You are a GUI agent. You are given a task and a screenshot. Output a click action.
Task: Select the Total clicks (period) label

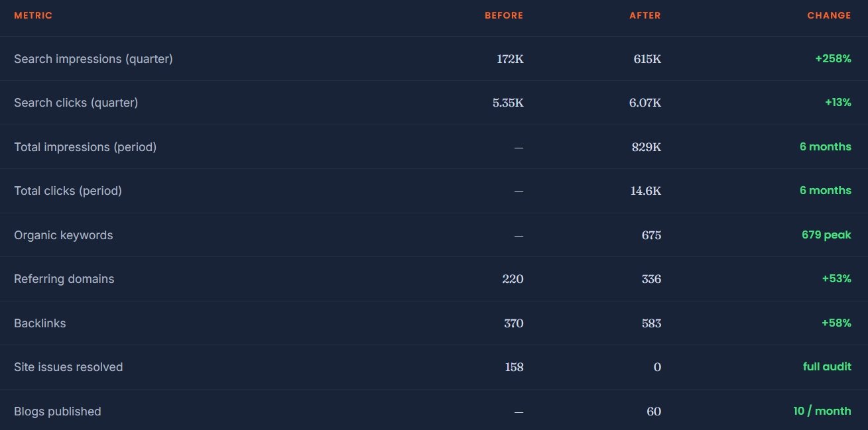click(x=68, y=191)
